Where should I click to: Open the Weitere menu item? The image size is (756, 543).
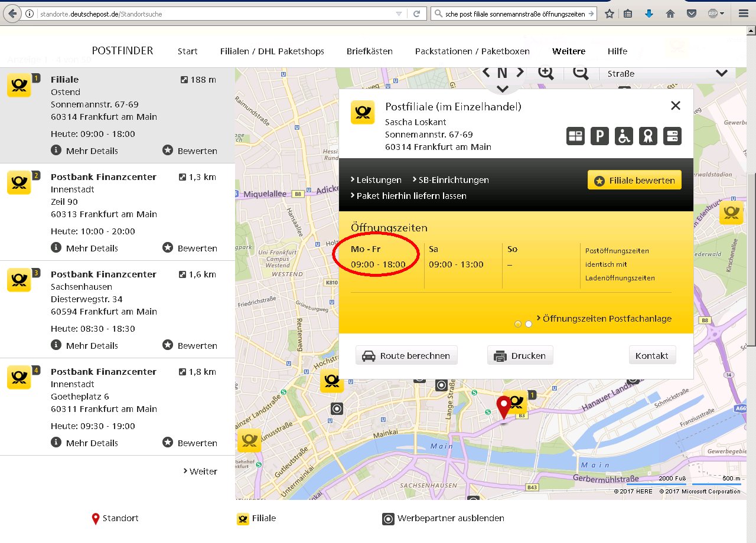tap(569, 51)
